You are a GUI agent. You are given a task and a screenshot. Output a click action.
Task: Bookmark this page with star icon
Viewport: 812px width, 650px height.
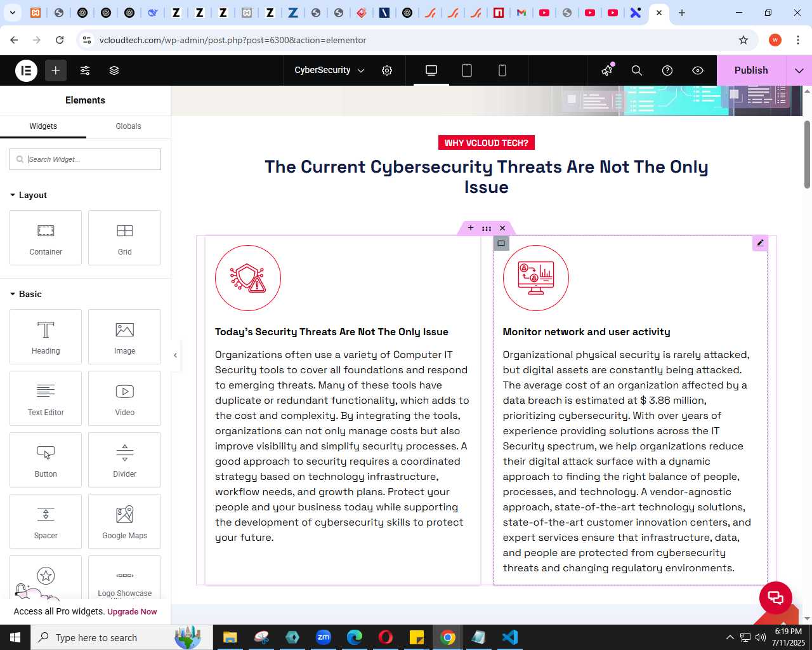point(743,40)
